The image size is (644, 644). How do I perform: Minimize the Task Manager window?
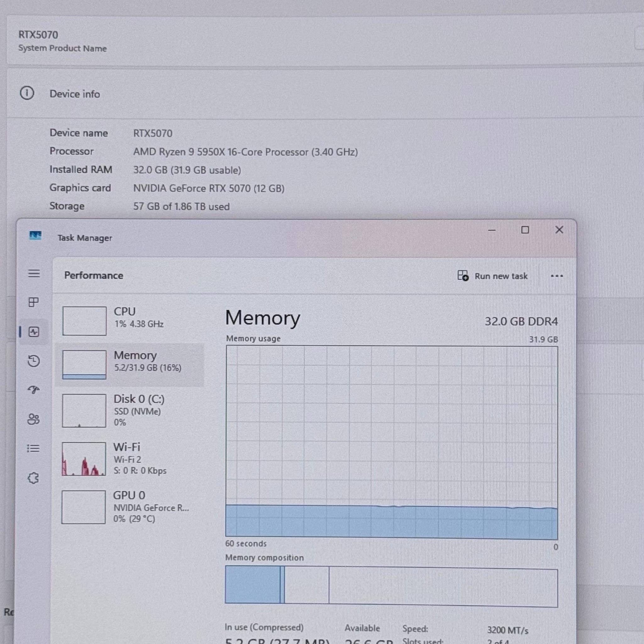[492, 230]
